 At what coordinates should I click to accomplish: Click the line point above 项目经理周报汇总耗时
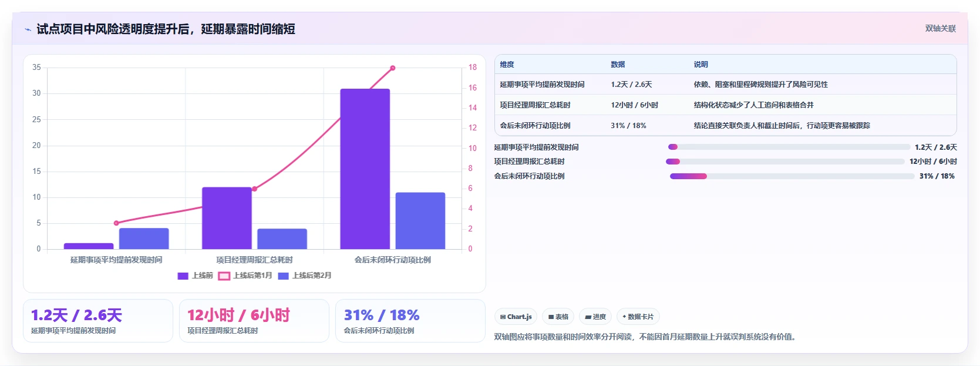(x=254, y=189)
